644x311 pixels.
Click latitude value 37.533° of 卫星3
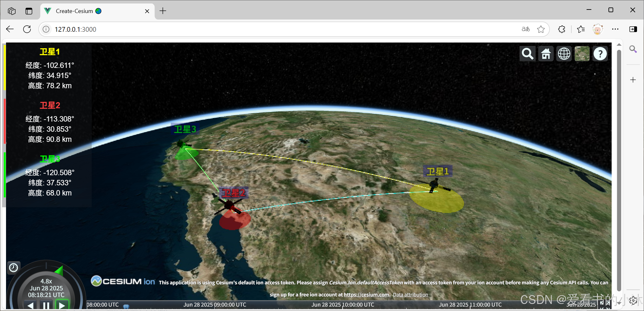(x=59, y=183)
